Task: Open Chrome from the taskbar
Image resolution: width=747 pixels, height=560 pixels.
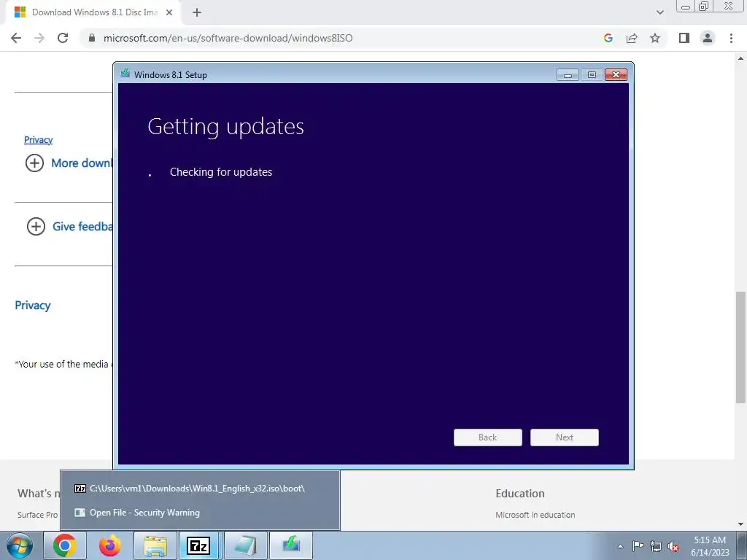Action: (65, 545)
